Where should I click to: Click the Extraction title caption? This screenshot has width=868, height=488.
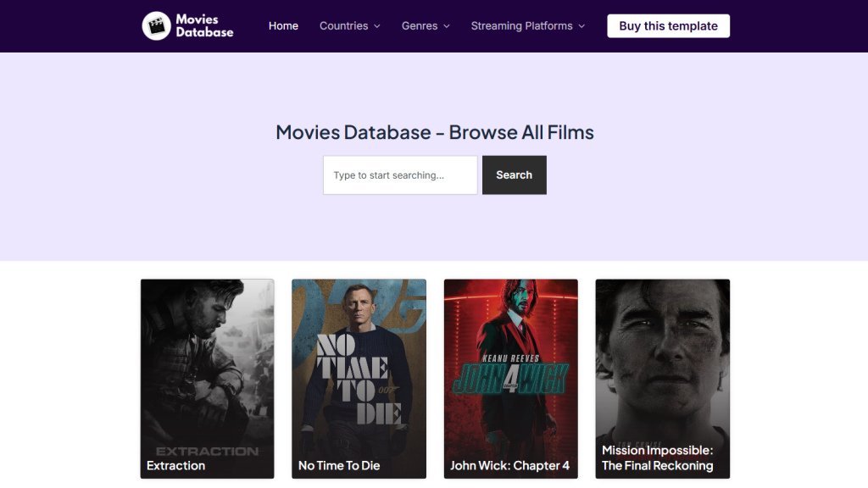tap(176, 465)
